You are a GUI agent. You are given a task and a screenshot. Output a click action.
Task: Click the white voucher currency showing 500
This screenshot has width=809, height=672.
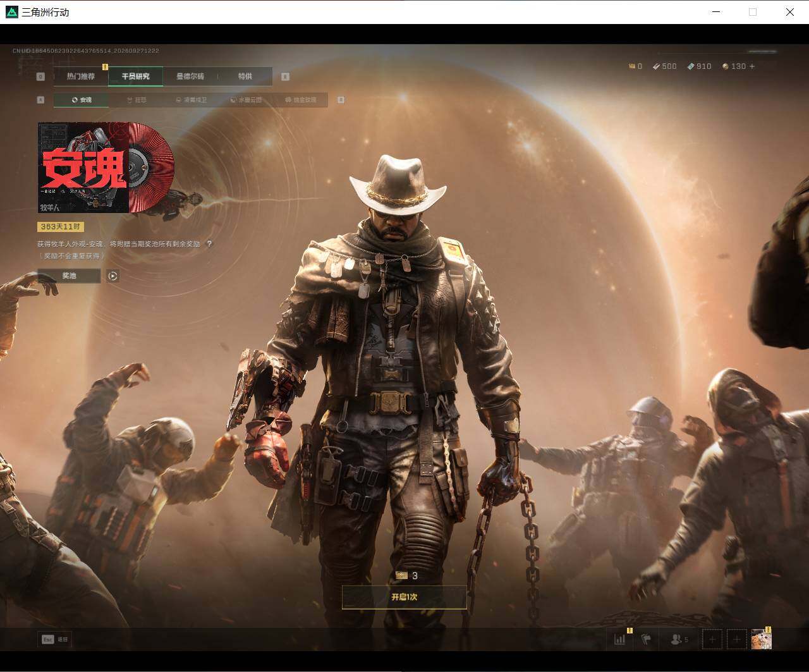pos(665,66)
